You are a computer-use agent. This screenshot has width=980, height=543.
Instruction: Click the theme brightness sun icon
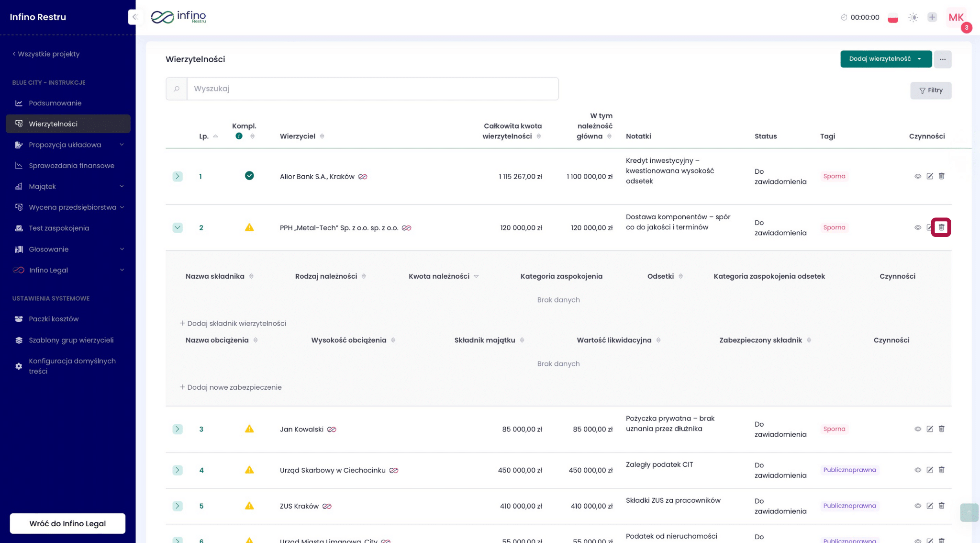pos(913,18)
